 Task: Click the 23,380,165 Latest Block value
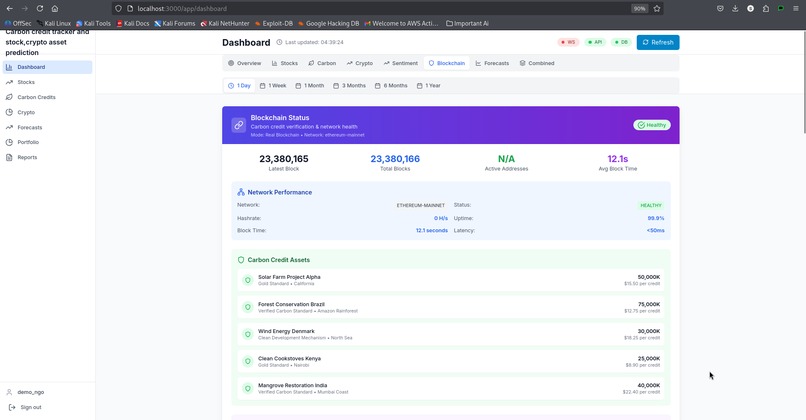284,159
